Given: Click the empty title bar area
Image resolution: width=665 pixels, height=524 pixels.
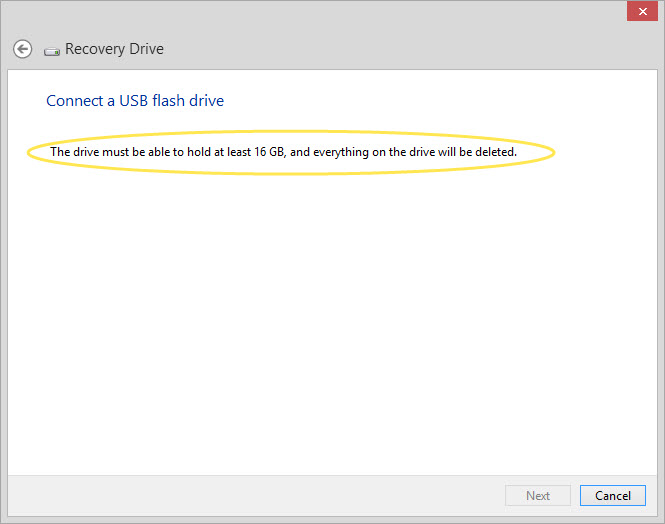Looking at the screenshot, I should coord(350,14).
